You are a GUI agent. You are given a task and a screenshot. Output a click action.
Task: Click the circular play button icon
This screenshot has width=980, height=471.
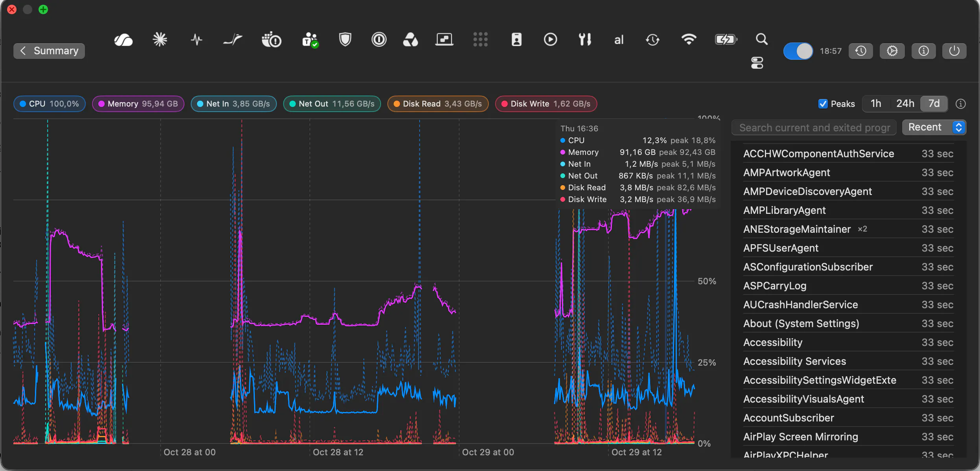pos(550,39)
